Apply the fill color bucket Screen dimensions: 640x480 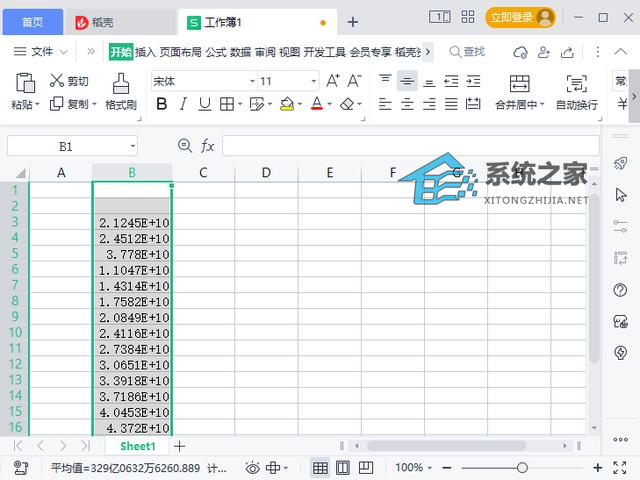tap(287, 104)
